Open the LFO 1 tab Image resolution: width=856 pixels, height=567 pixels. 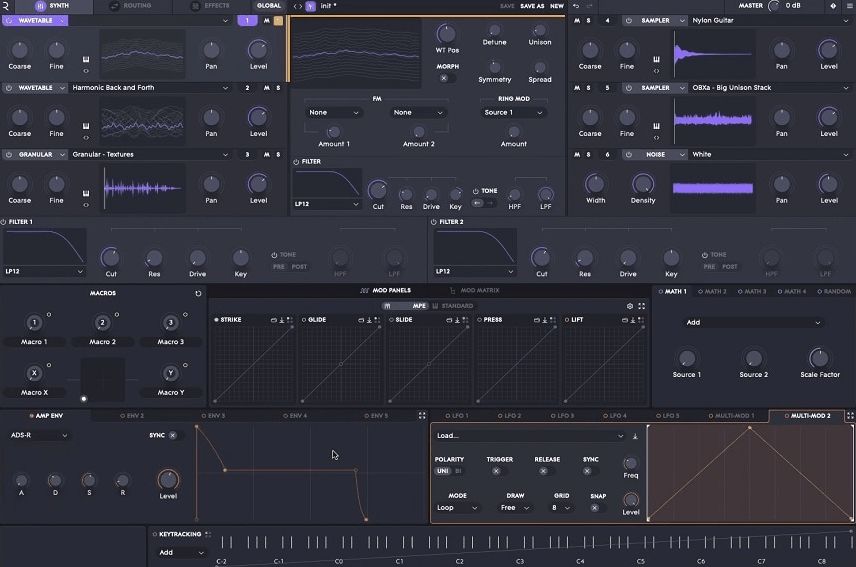[457, 415]
